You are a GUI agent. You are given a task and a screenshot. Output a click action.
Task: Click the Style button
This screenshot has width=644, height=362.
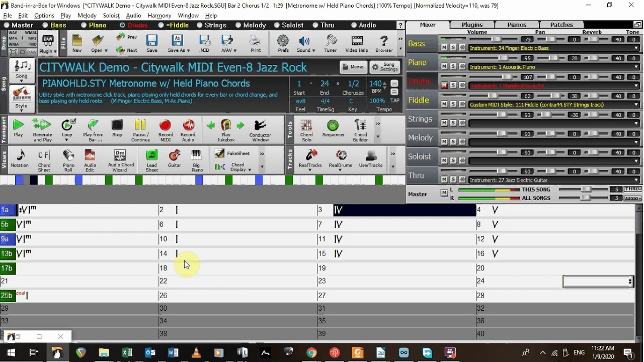[21, 98]
